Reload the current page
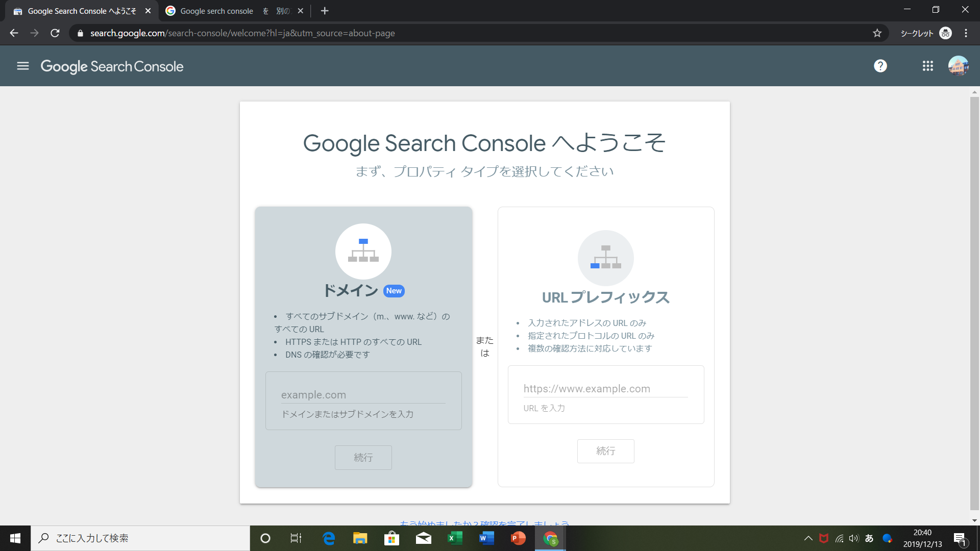The image size is (980, 551). pos(55,33)
